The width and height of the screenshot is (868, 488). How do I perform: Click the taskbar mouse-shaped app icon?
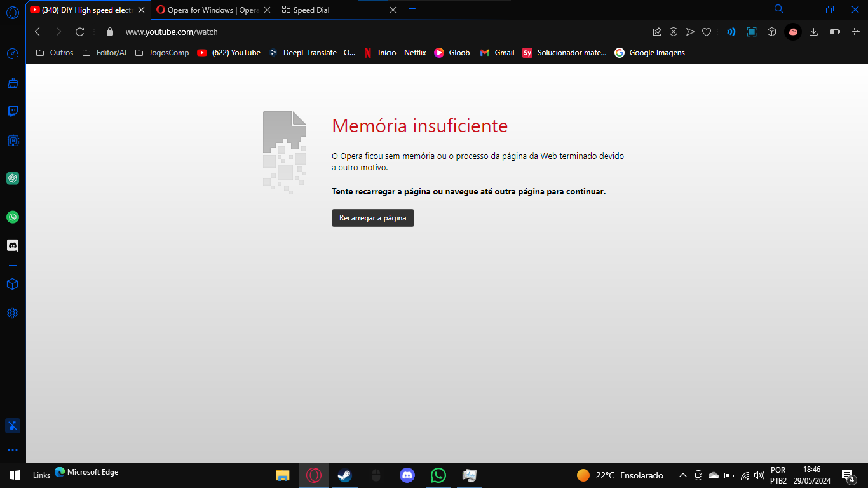[x=376, y=475]
